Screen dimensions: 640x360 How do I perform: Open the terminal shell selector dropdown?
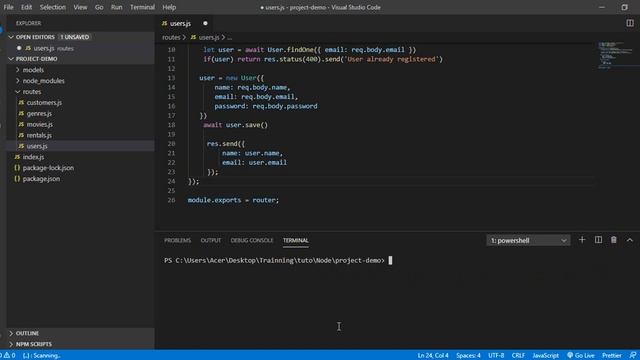point(528,240)
